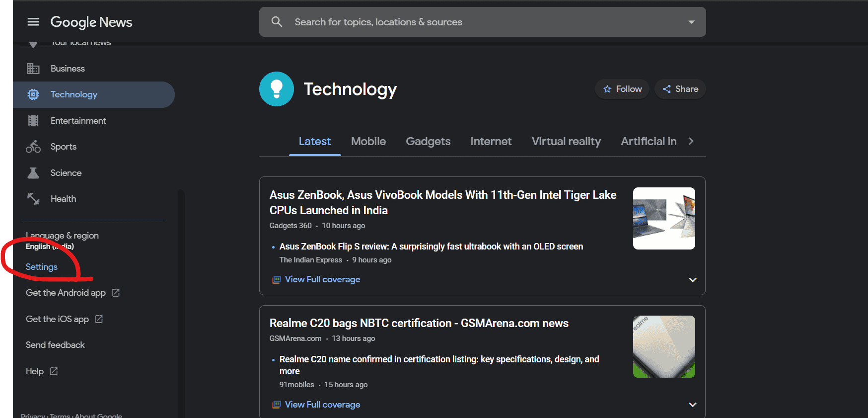Open the search bar options dropdown
Viewport: 868px width, 418px height.
click(x=691, y=22)
